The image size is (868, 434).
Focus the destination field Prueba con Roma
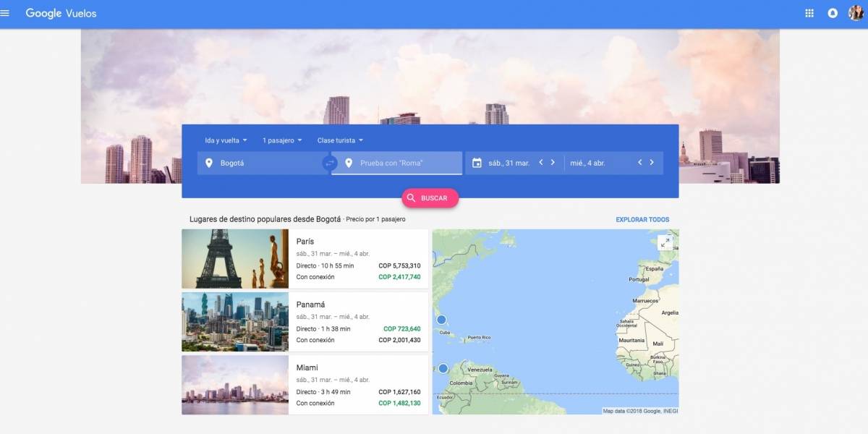[397, 163]
